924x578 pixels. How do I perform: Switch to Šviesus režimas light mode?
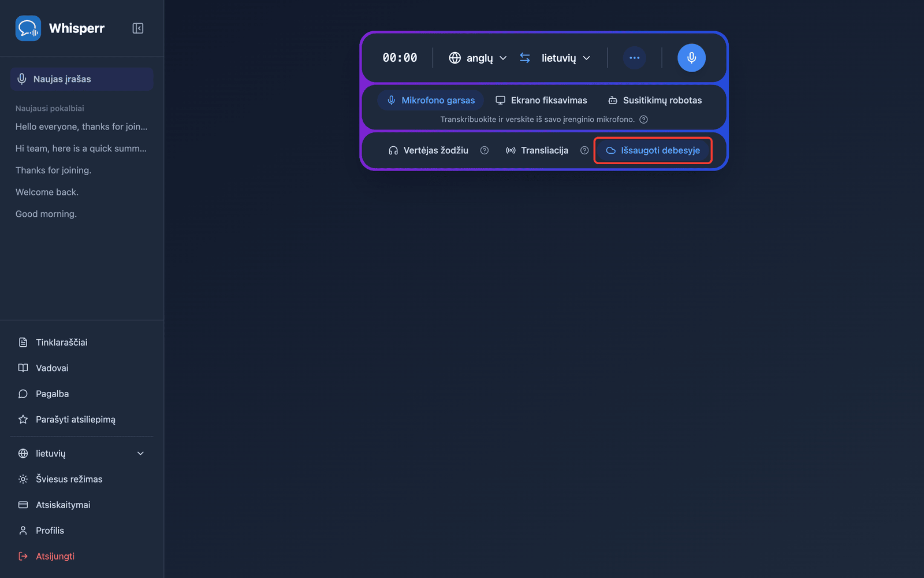click(x=81, y=479)
